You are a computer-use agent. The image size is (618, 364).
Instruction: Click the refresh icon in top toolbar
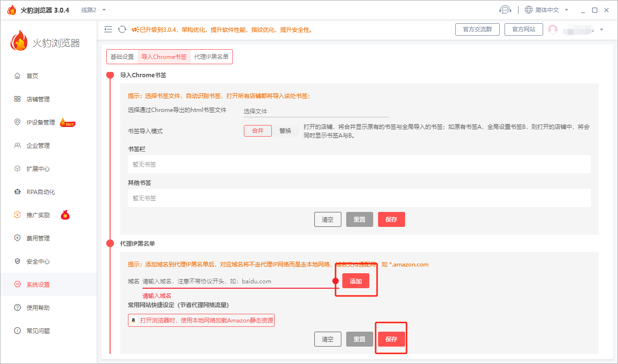click(122, 29)
